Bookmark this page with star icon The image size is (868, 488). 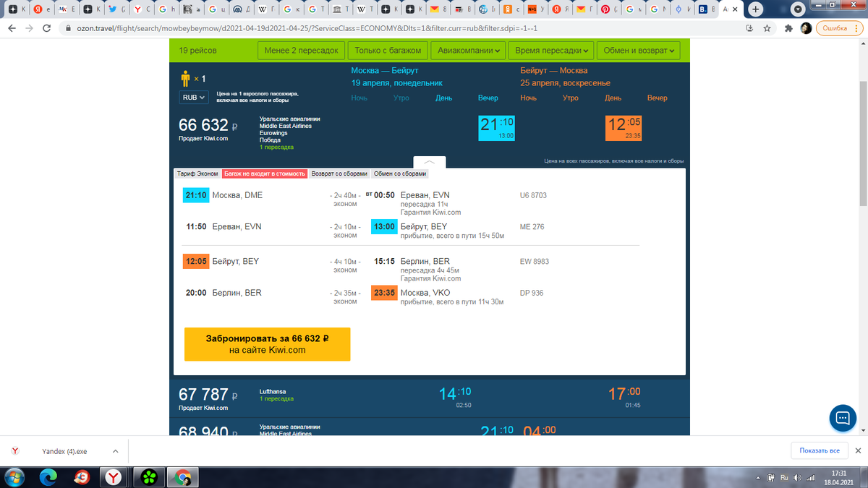[767, 28]
